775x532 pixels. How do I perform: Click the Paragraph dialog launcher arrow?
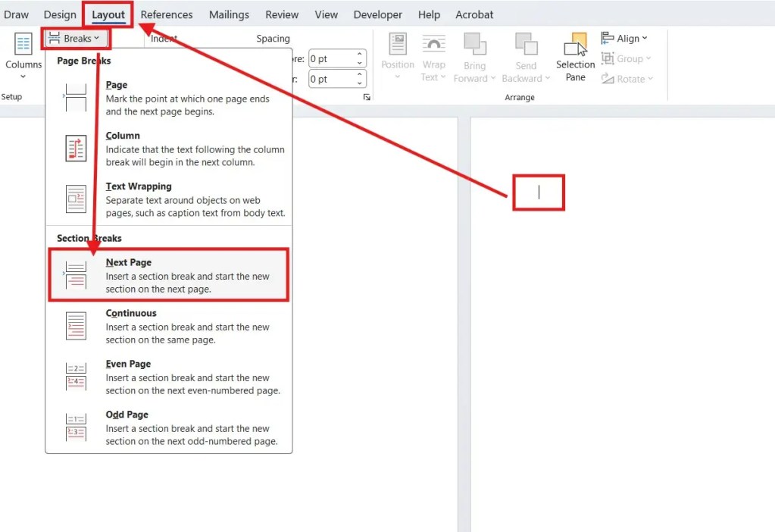(367, 97)
